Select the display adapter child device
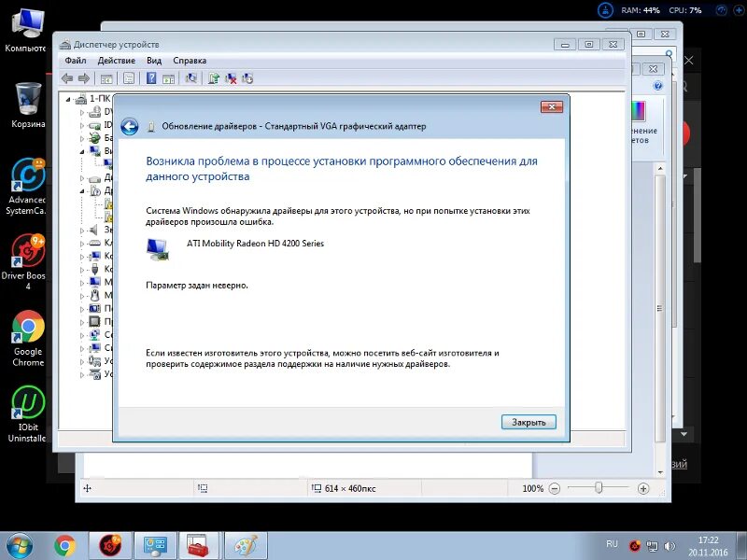 point(108,165)
